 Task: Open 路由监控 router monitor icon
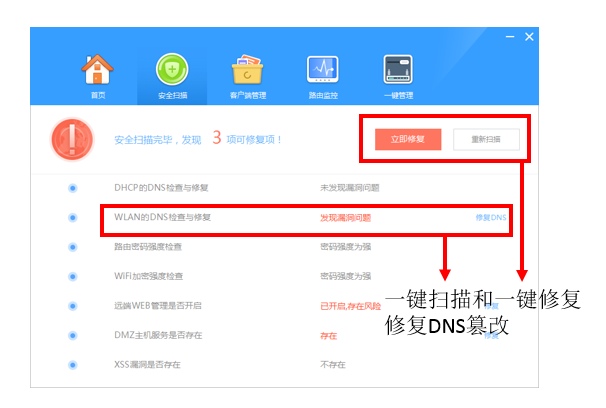tap(323, 71)
